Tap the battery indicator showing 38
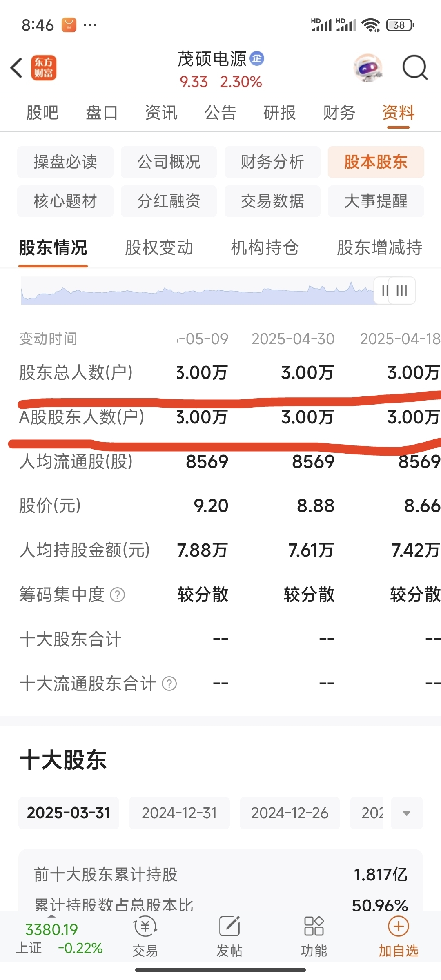This screenshot has height=980, width=441. (400, 25)
